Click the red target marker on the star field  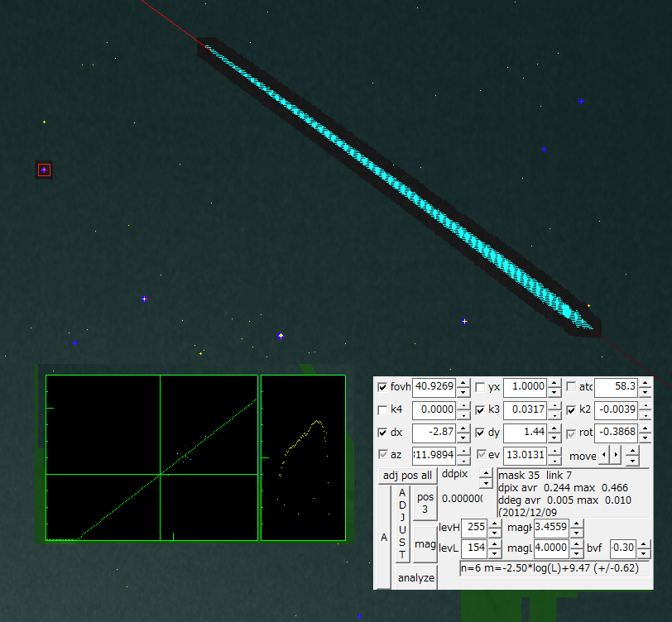[43, 170]
